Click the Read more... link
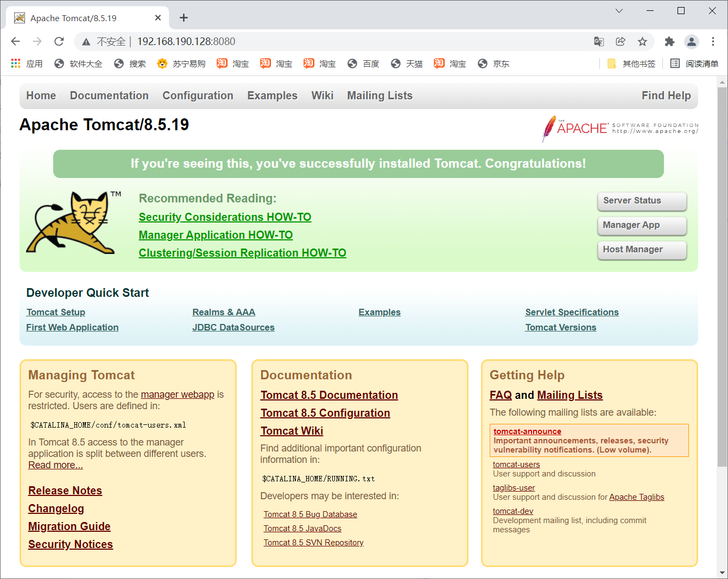 pos(55,465)
